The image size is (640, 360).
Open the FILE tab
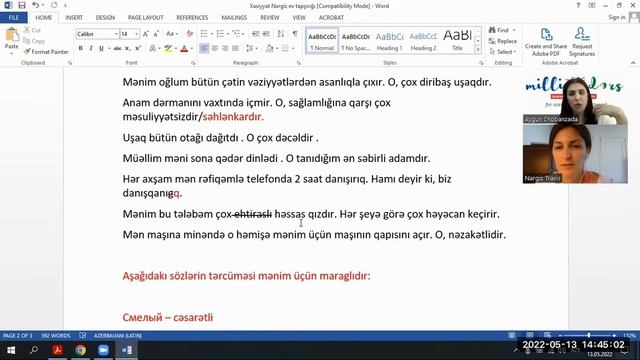coord(13,18)
